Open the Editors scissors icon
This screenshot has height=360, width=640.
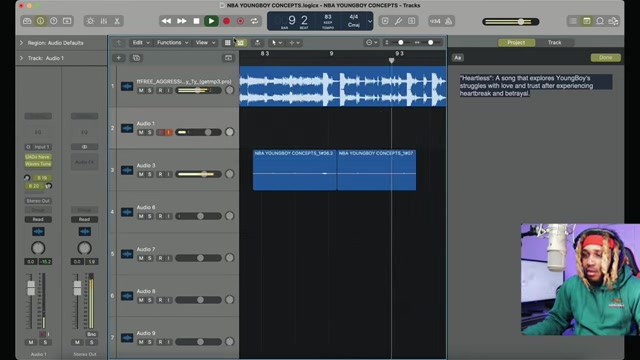117,21
